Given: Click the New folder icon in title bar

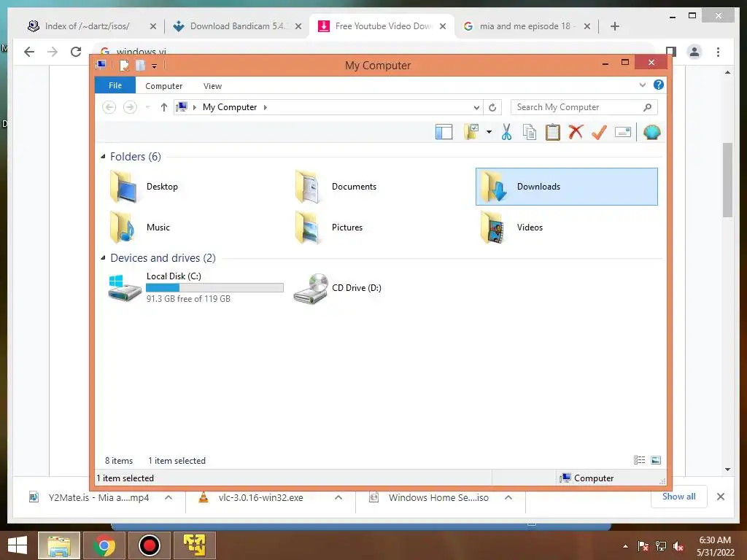Looking at the screenshot, I should [x=140, y=65].
